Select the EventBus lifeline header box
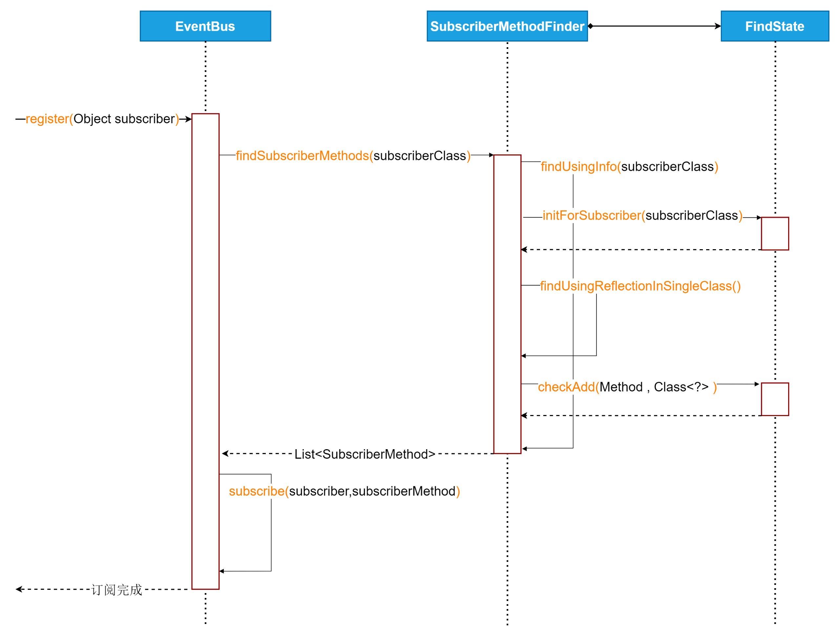The width and height of the screenshot is (840, 640). (x=205, y=26)
